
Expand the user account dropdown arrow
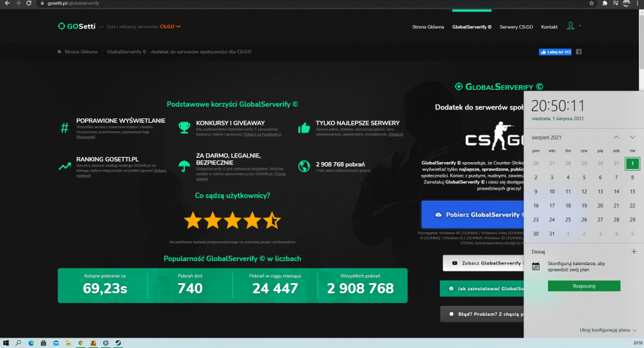(x=580, y=26)
